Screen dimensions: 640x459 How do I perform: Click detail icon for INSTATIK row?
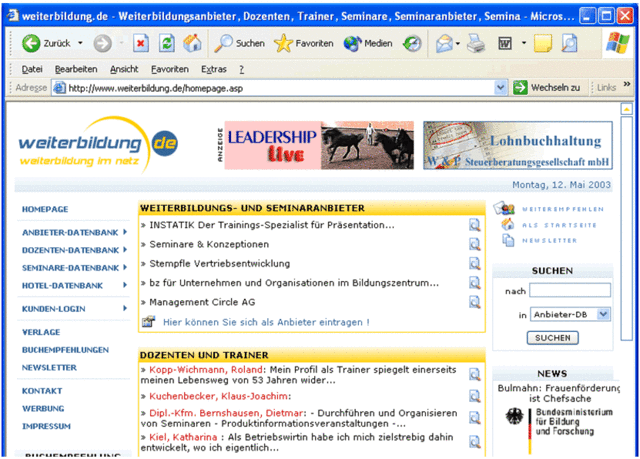click(x=474, y=225)
